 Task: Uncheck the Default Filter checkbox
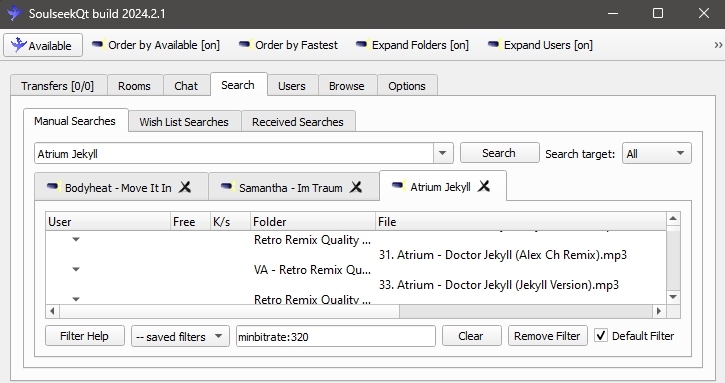coord(601,335)
